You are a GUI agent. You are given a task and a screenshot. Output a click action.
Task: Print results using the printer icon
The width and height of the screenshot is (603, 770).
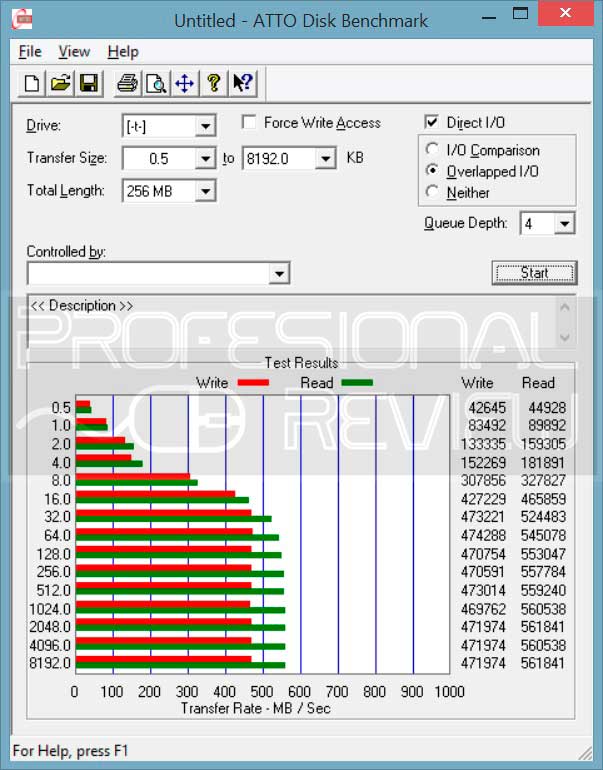pyautogui.click(x=128, y=83)
